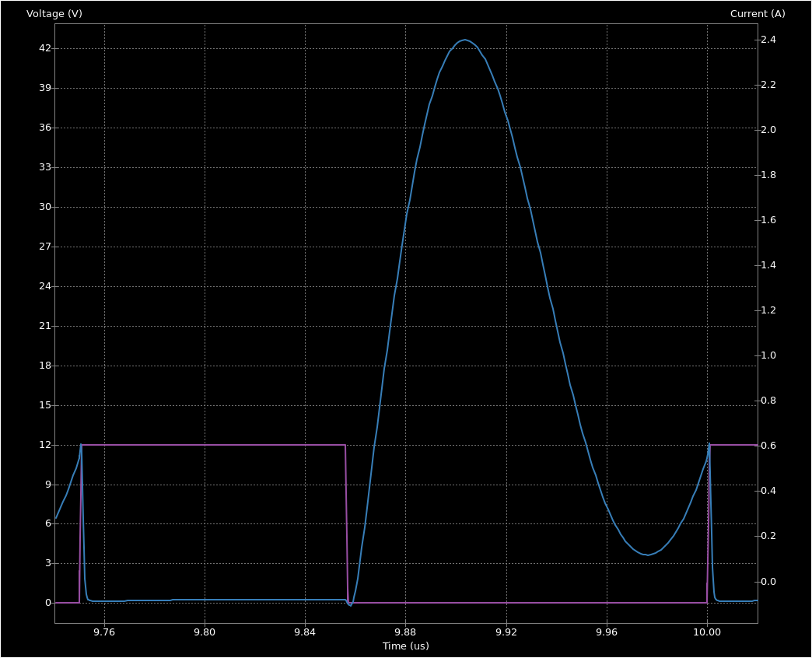The width and height of the screenshot is (812, 658).
Task: Click the falling edge of the magenta pulse
Action: (345, 521)
